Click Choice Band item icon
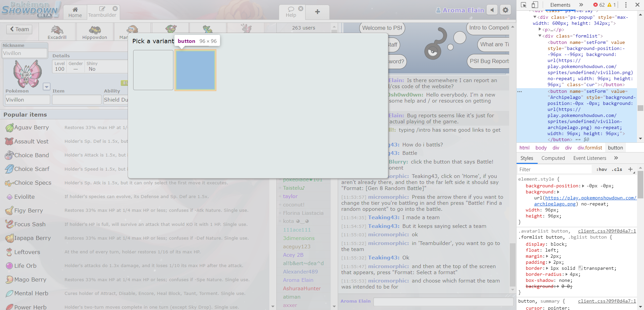The image size is (644, 310). click(9, 155)
